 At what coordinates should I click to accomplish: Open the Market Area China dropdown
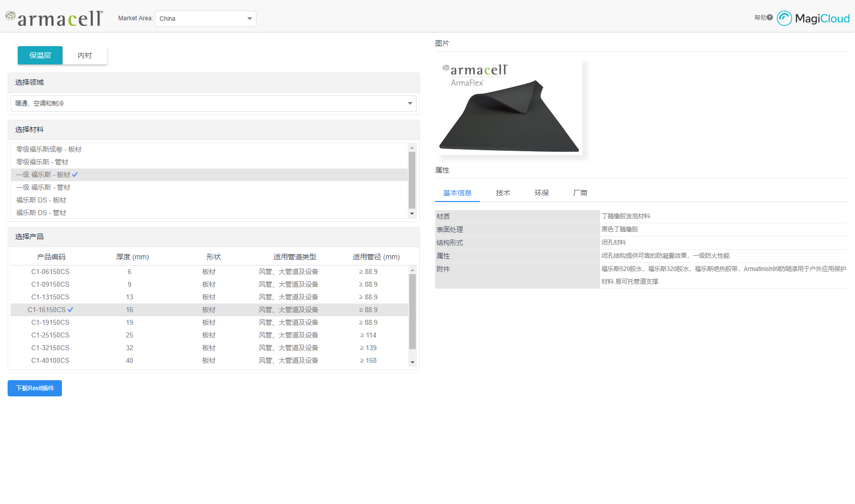point(205,19)
